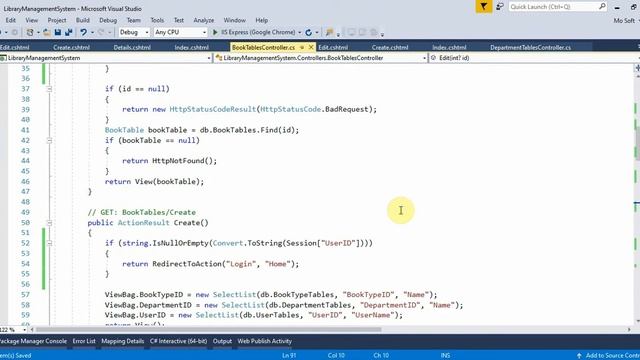640x360 pixels.
Task: Click Add to Source Control text
Action: point(613,356)
